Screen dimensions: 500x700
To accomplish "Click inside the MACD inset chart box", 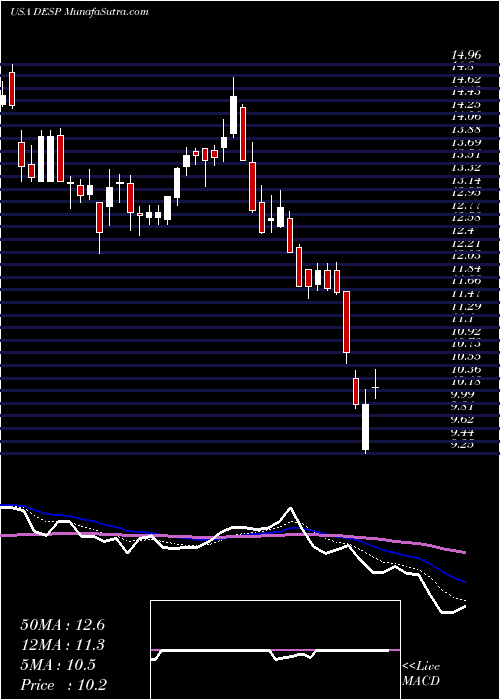I will click(x=275, y=650).
